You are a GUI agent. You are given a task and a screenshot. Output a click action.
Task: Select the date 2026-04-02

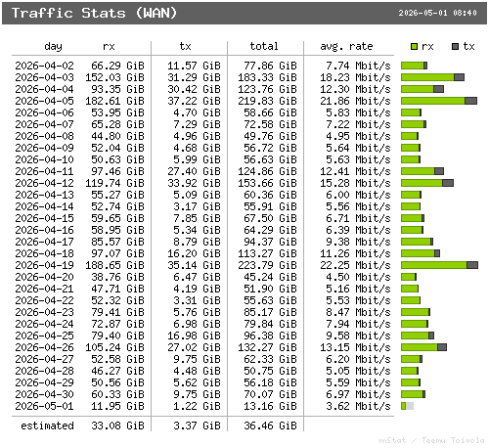tap(44, 66)
